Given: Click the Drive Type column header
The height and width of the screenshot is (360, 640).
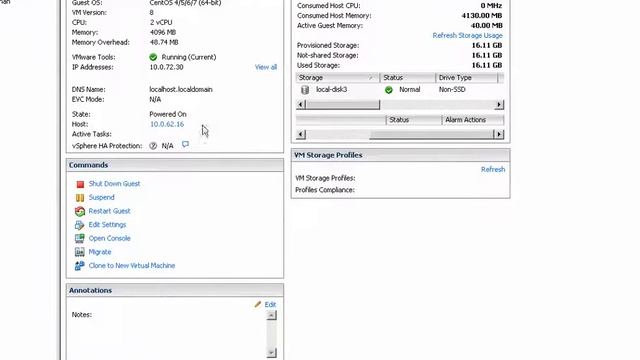Looking at the screenshot, I should pos(467,78).
